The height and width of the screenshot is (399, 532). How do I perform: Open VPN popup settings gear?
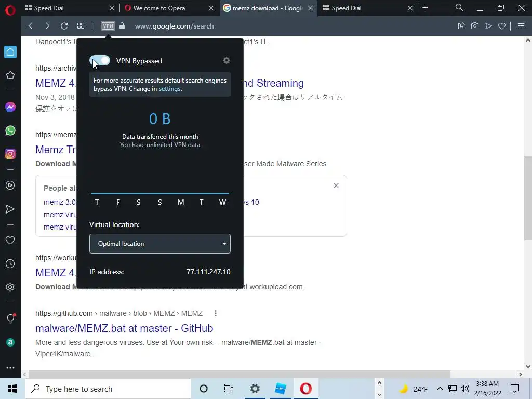pos(227,60)
